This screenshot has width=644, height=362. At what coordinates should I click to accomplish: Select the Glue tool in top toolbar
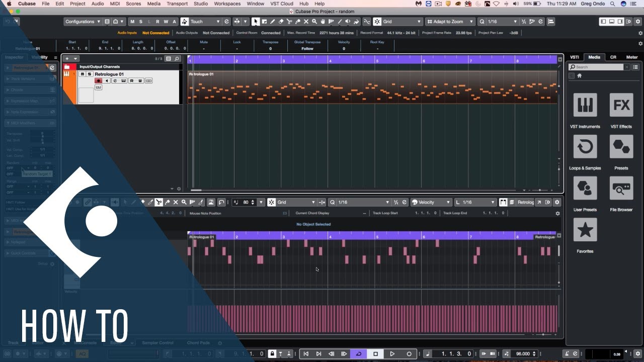tap(297, 22)
